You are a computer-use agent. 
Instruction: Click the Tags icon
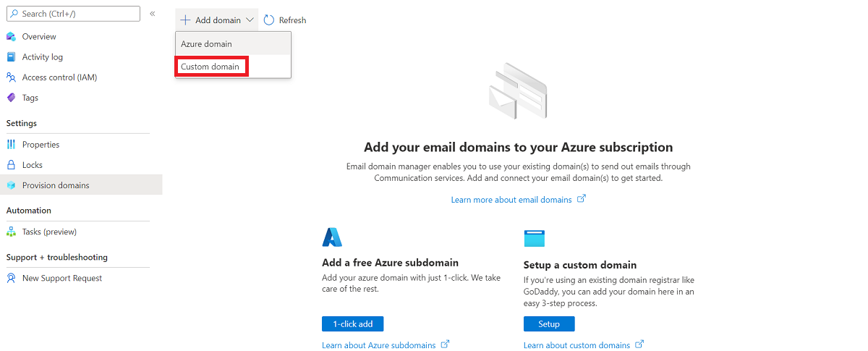[11, 97]
